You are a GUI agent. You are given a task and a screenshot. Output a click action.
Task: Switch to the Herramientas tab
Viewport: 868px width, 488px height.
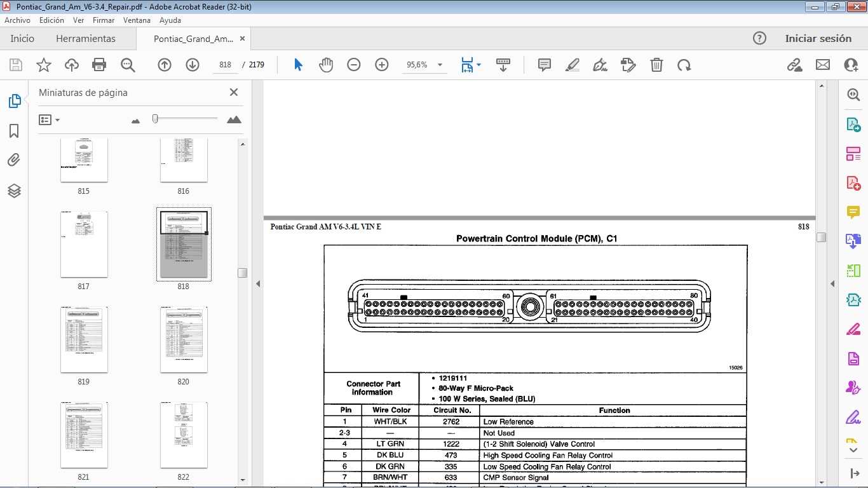(x=86, y=38)
